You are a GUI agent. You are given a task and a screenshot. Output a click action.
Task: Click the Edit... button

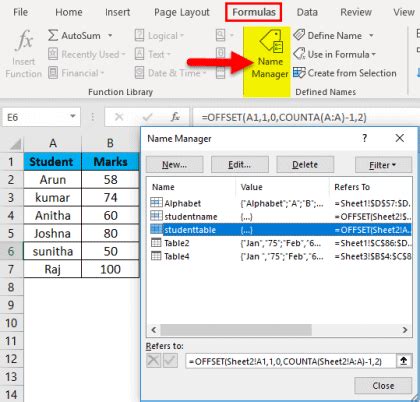240,165
